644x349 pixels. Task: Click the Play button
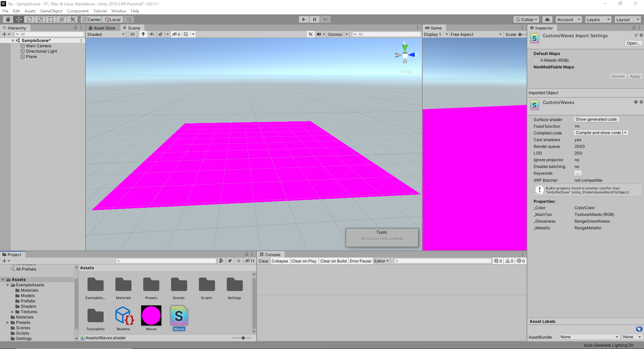(x=304, y=19)
